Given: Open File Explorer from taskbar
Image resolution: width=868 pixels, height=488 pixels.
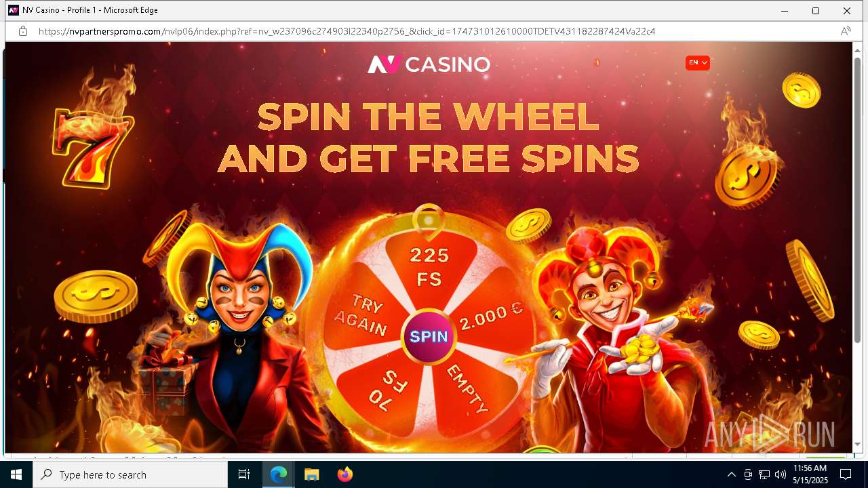Looking at the screenshot, I should [311, 474].
